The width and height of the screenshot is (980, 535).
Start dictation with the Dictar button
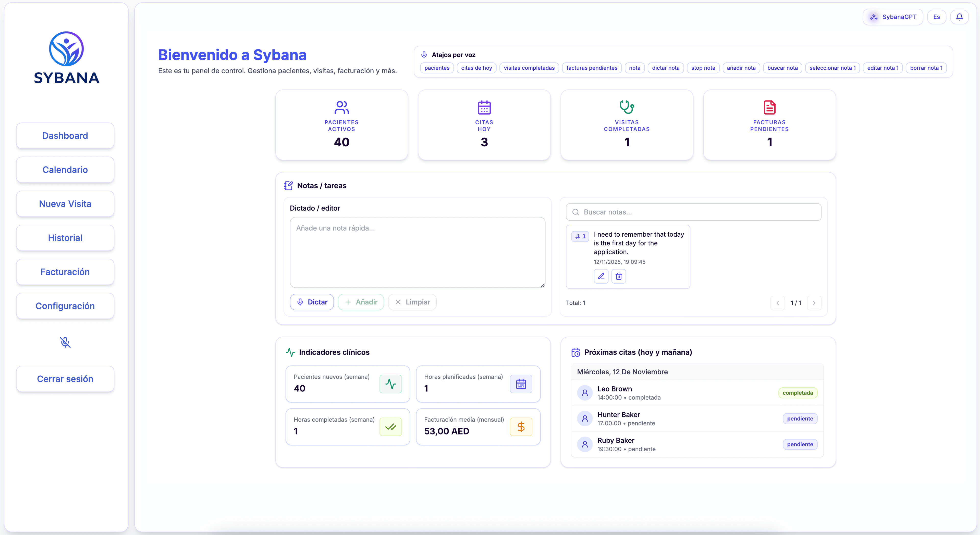312,302
